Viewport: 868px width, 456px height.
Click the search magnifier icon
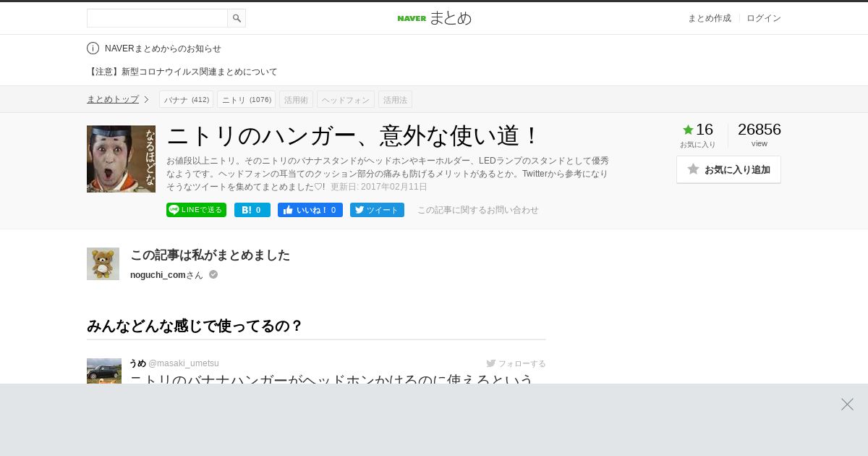click(237, 18)
